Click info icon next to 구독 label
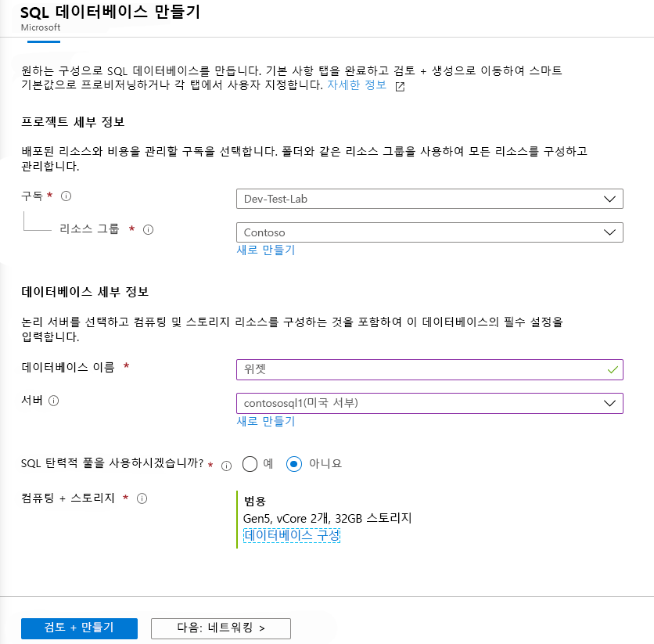The height and width of the screenshot is (644, 654). click(66, 196)
